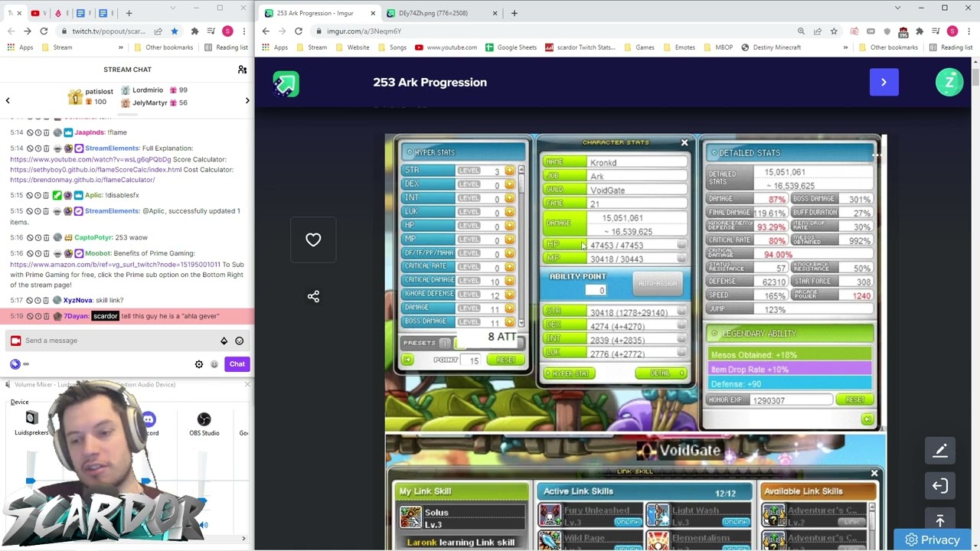
Task: Open the YouTube flame explanation link in chat
Action: (x=90, y=159)
